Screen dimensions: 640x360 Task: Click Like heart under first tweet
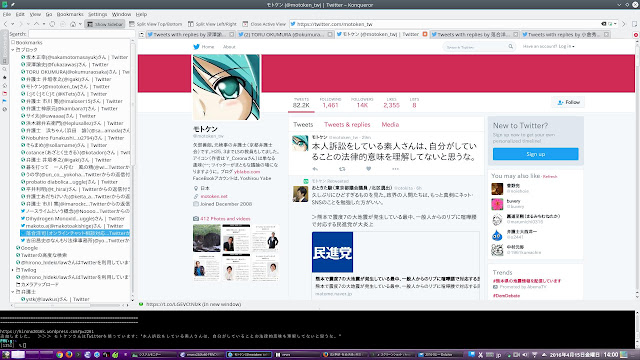(x=369, y=169)
